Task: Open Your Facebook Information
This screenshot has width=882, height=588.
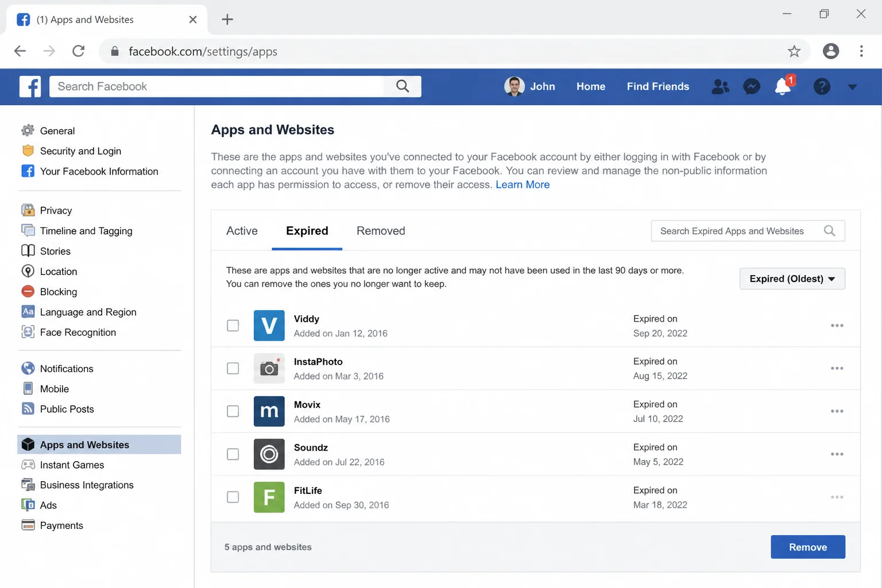Action: point(99,171)
